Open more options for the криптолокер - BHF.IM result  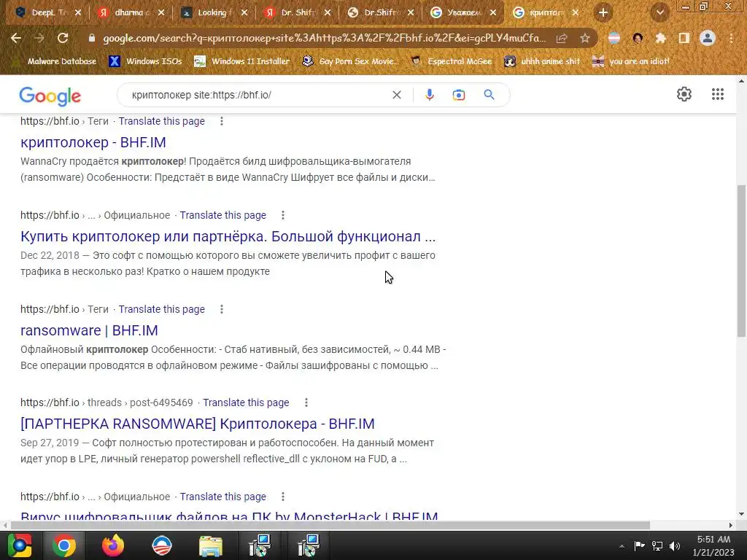coord(222,121)
